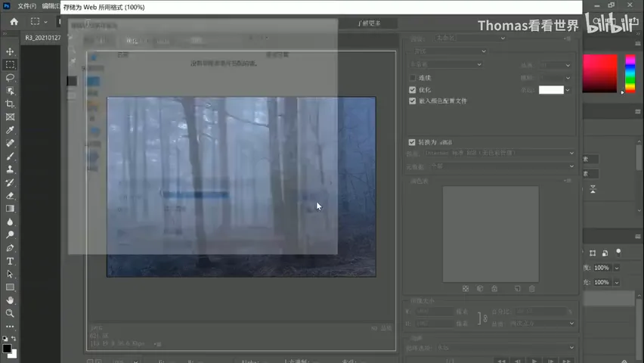
Task: Open the 元数据 metadata dropdown
Action: (502, 166)
